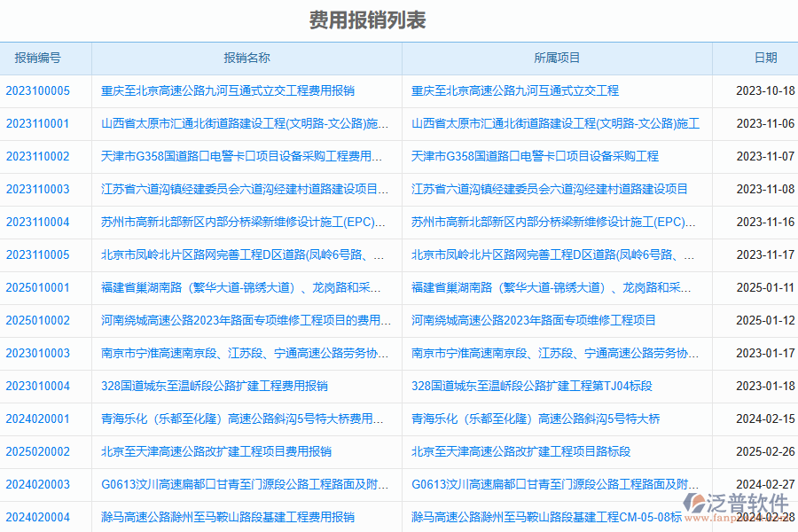Click the 苏州市高新北部新区桥梁维修 reimbursement name
Image resolution: width=798 pixels, height=532 pixels.
[x=239, y=223]
